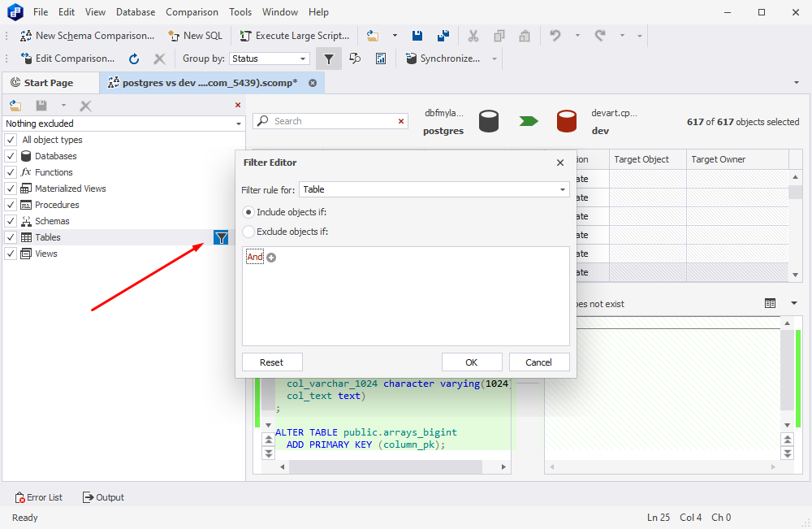Click the Cut scissors icon
Screen dimensions: 812x529
tap(473, 36)
